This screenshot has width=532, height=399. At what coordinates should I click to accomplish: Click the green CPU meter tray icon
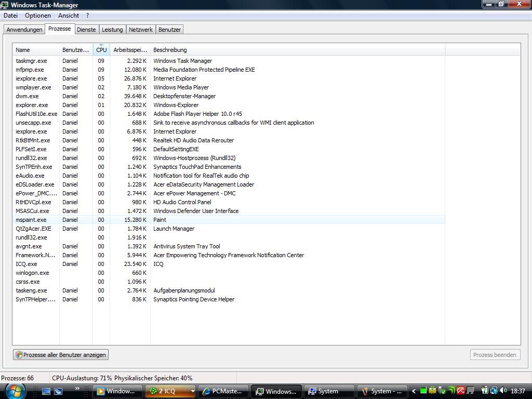point(423,390)
